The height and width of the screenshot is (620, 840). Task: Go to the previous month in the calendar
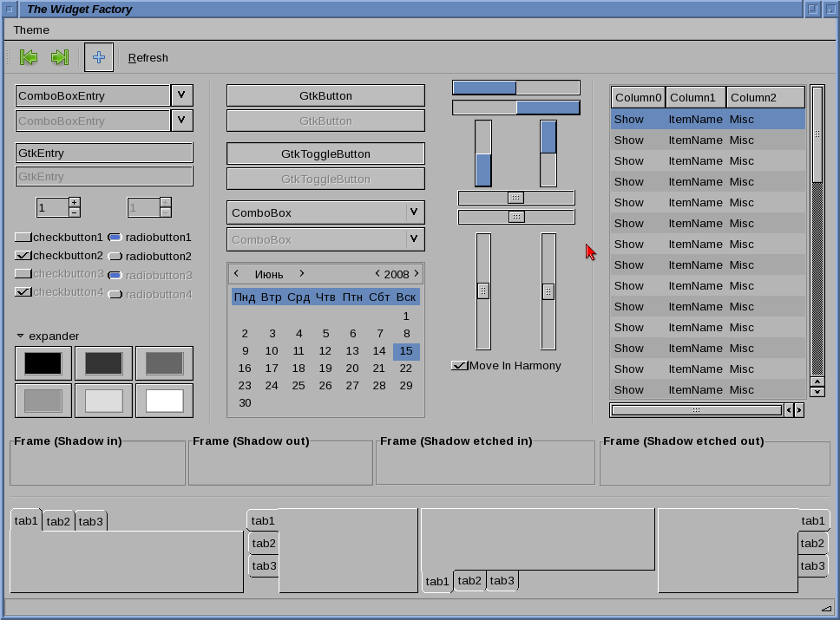pyautogui.click(x=236, y=272)
